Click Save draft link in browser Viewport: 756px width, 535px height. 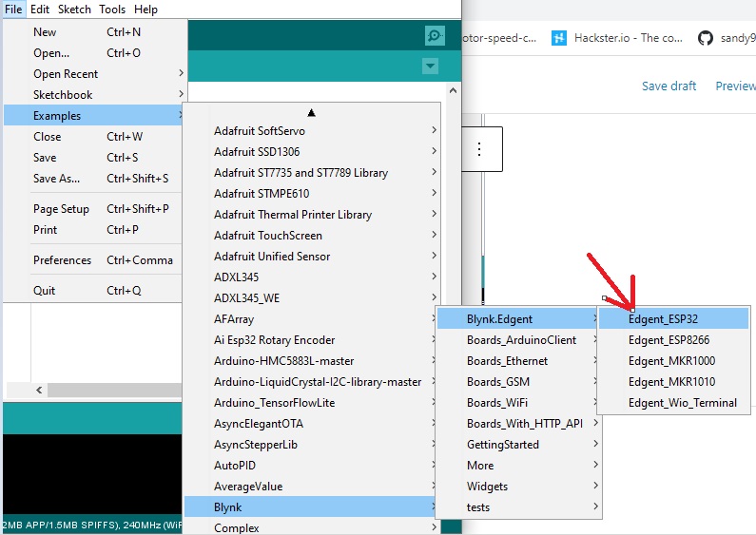click(x=669, y=86)
